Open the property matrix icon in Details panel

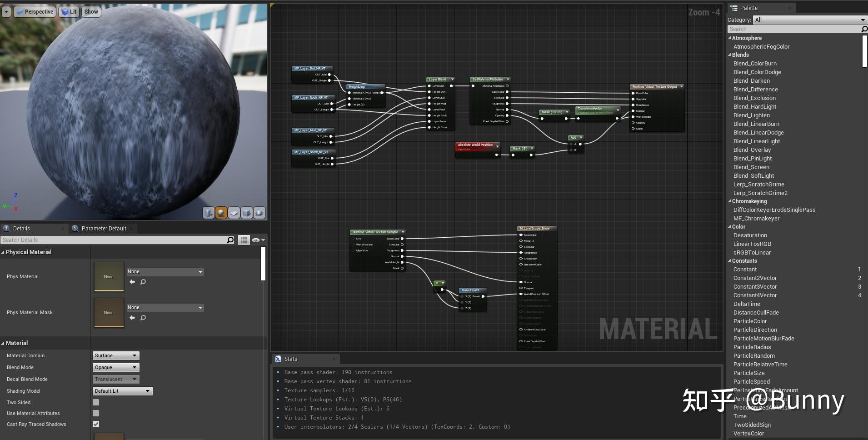pyautogui.click(x=244, y=240)
